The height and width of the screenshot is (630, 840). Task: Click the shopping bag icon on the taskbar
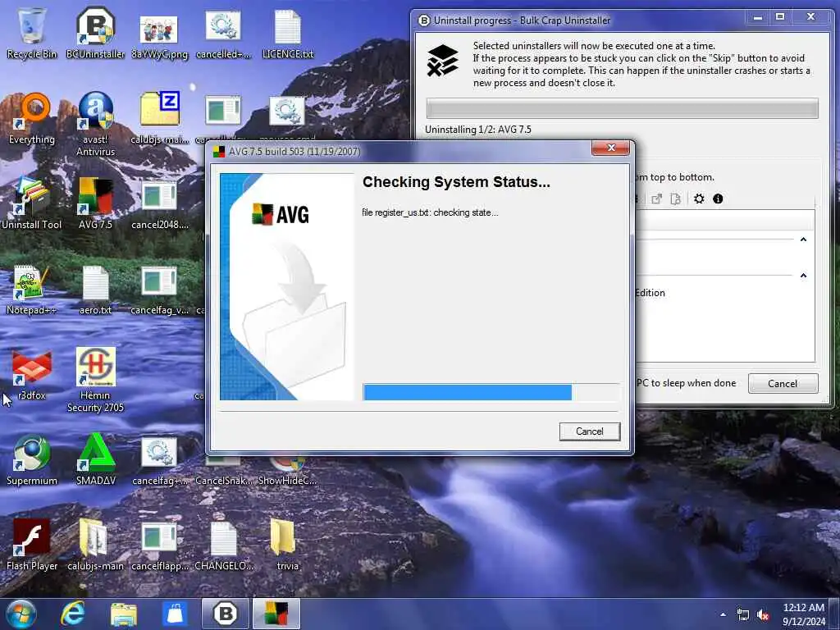pos(175,614)
